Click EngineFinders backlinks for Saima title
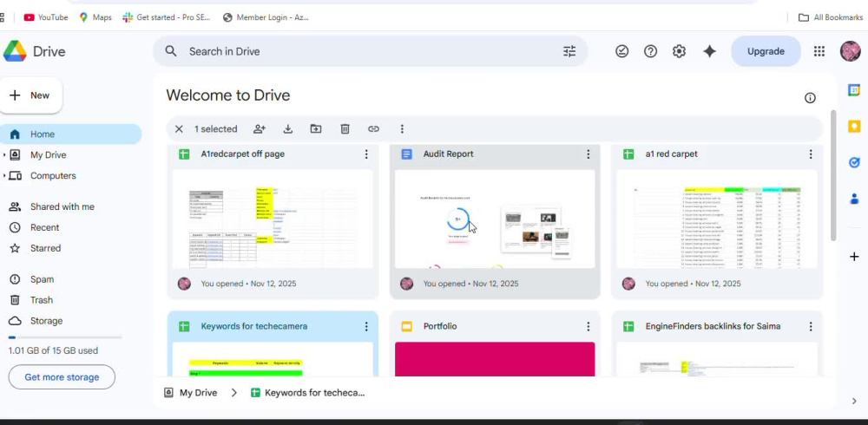 click(713, 326)
